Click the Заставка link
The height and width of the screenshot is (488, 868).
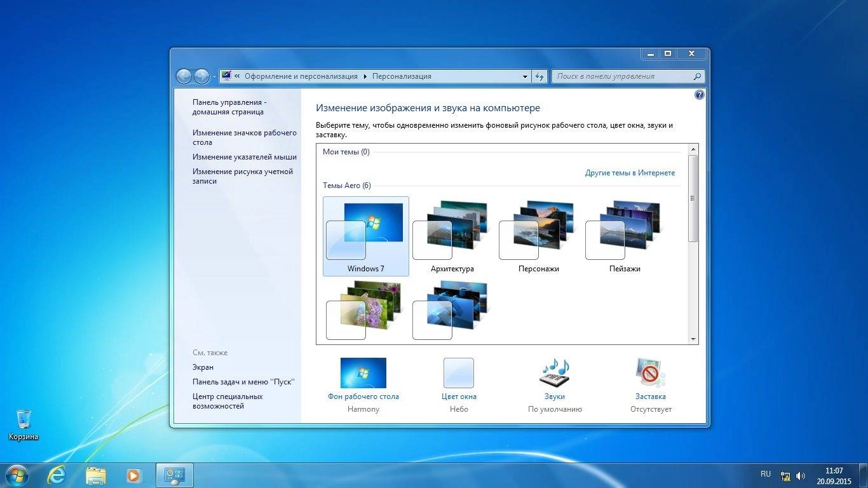tap(650, 396)
